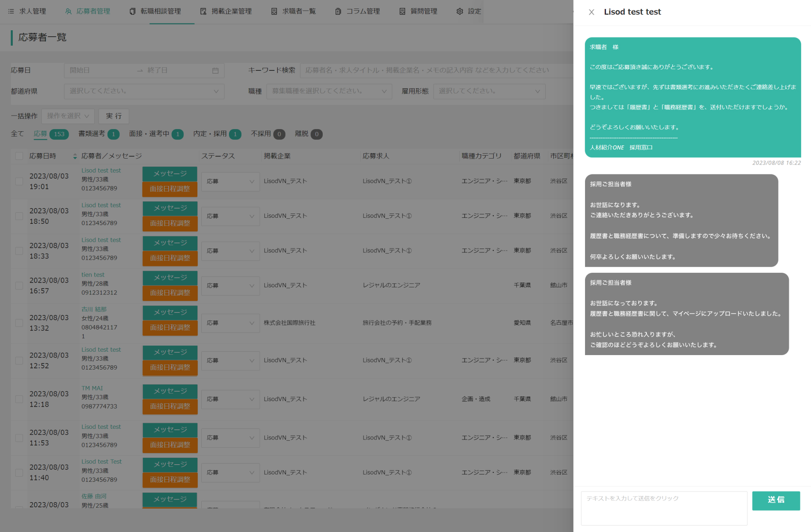Check the row dated 2023/08/03 13:32
Screen dimensions: 811x532
tap(19, 323)
